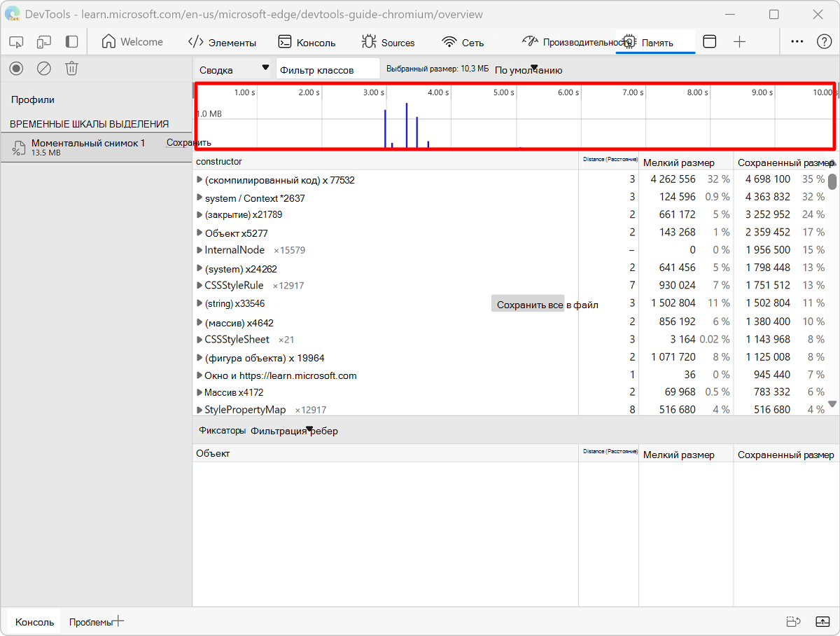Click Сохранить link for the snapshot
The image size is (840, 636).
tap(188, 143)
